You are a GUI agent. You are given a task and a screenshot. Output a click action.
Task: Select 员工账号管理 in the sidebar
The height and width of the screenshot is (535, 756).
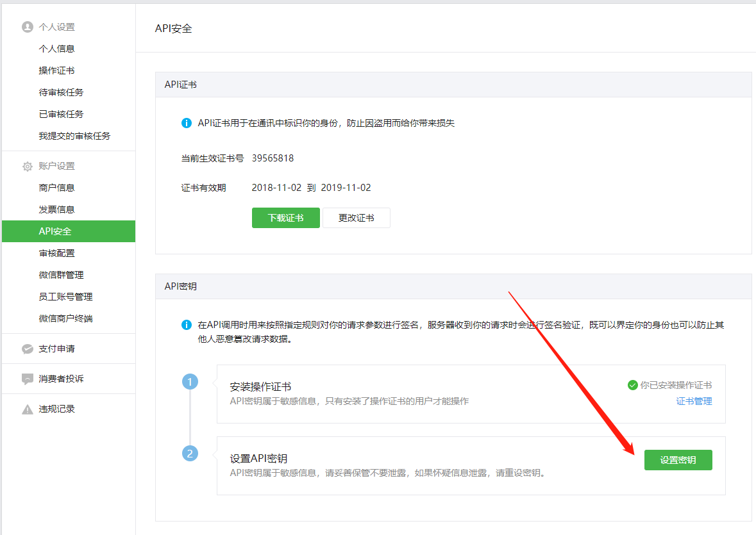tap(65, 297)
